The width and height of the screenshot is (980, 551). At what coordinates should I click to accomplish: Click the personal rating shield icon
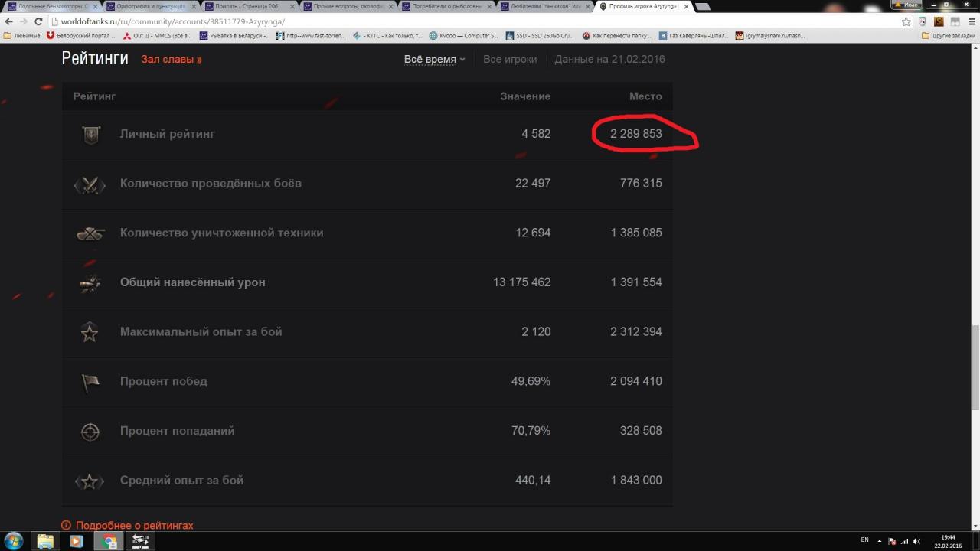click(90, 135)
